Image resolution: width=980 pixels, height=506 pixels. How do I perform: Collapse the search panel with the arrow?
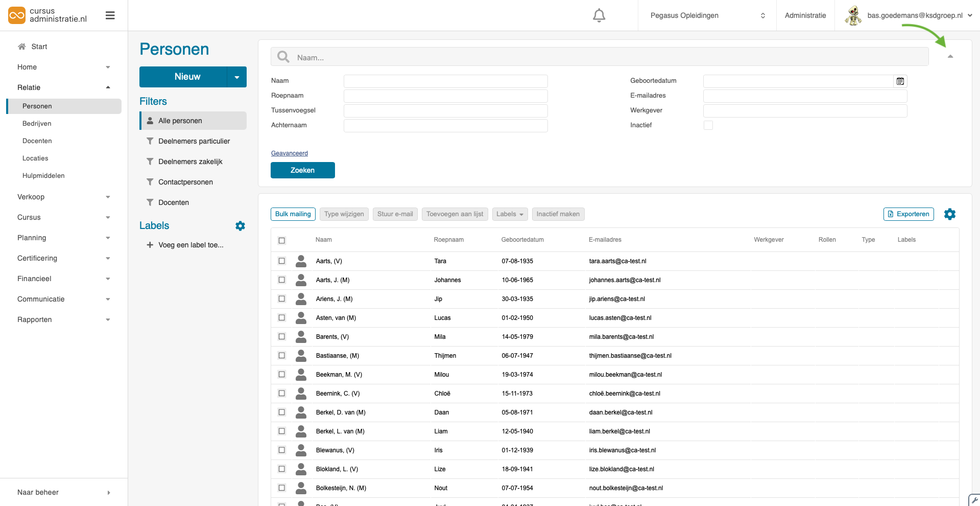[950, 56]
